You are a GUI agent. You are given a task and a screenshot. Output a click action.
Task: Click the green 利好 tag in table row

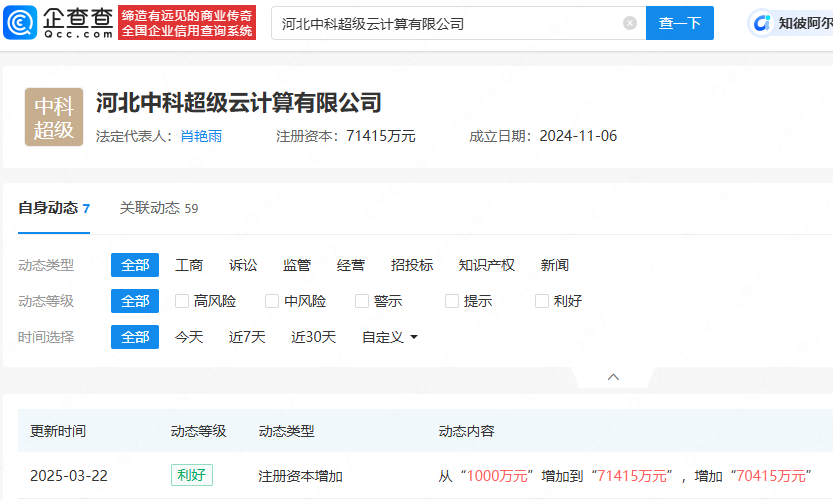click(x=192, y=475)
